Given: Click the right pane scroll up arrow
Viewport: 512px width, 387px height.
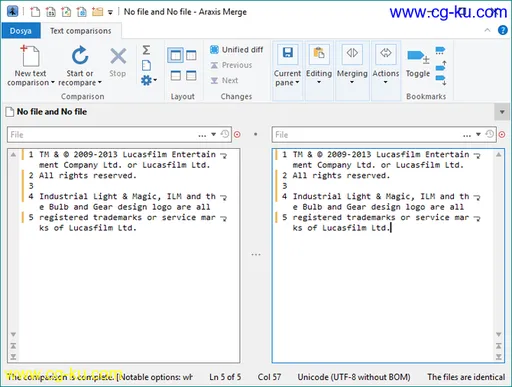Looking at the screenshot, I should 499,155.
